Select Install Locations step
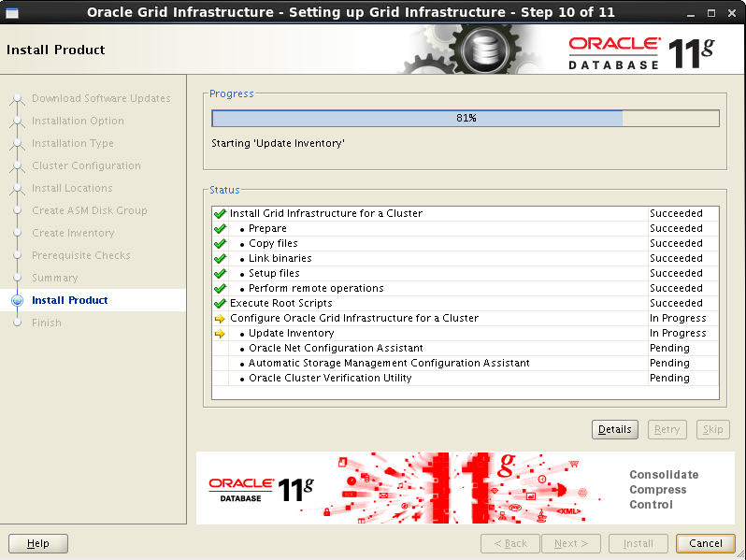746x560 pixels. (72, 188)
